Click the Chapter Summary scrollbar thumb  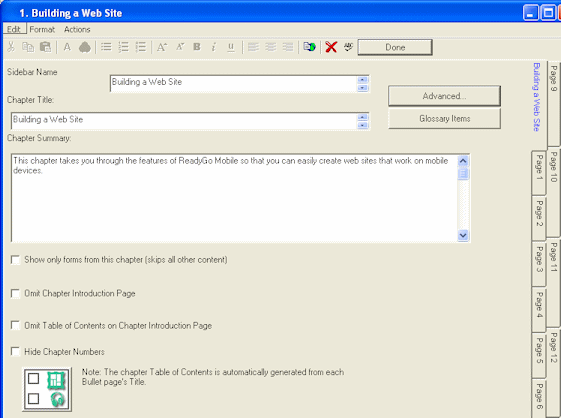pos(463,174)
